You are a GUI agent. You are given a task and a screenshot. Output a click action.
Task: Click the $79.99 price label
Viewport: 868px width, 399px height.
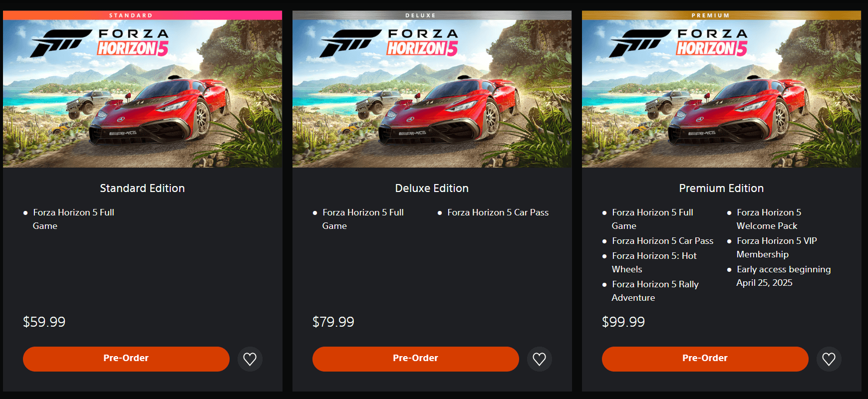pos(333,322)
